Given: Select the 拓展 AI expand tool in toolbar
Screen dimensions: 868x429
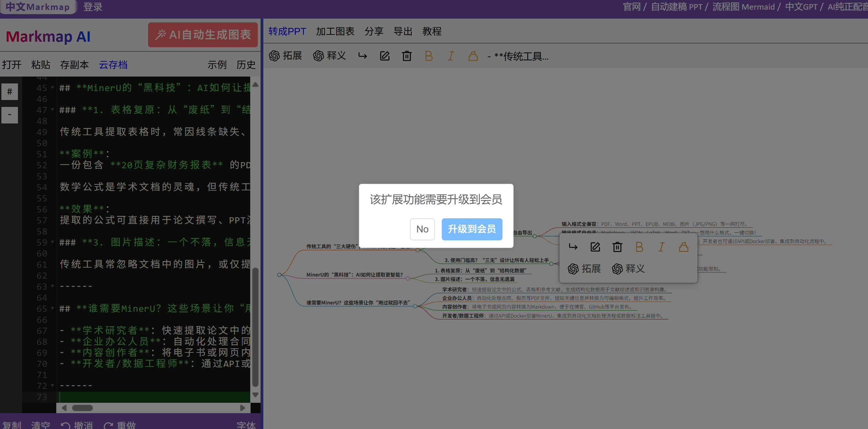Looking at the screenshot, I should coord(285,56).
